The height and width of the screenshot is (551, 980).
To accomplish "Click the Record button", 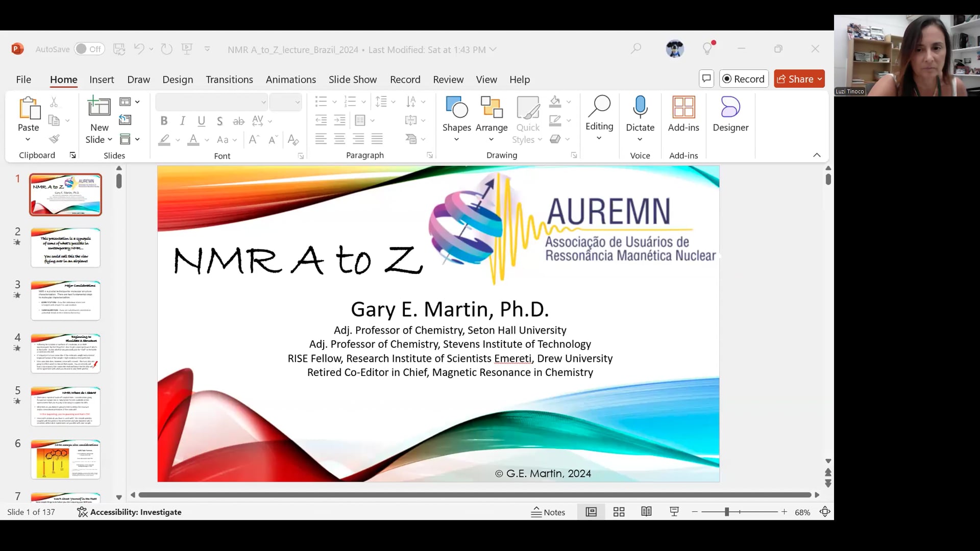I will 744,79.
